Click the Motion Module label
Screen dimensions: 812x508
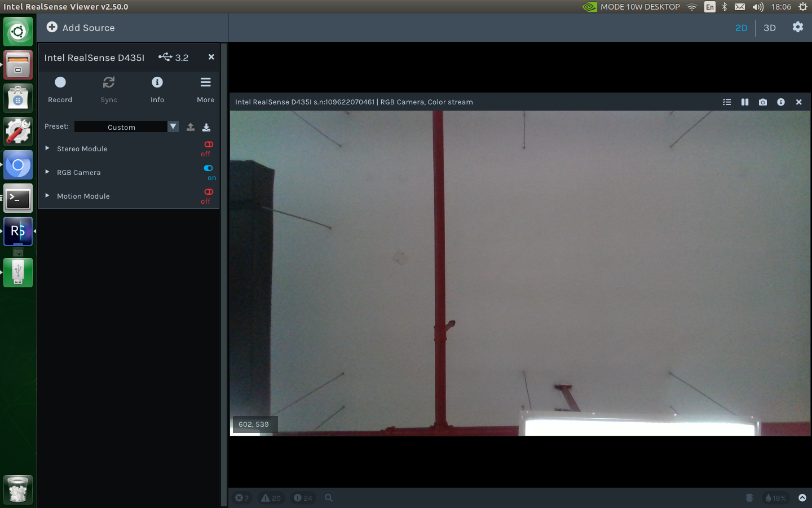83,196
